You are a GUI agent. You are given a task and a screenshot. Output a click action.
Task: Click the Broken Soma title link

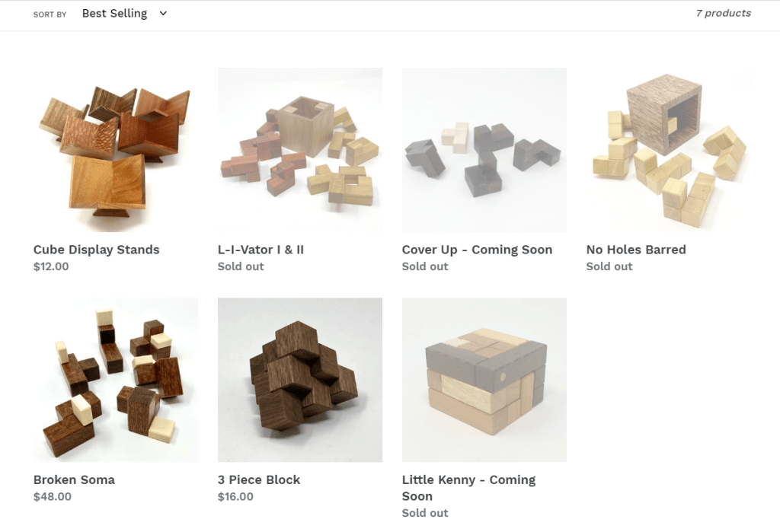(x=74, y=479)
